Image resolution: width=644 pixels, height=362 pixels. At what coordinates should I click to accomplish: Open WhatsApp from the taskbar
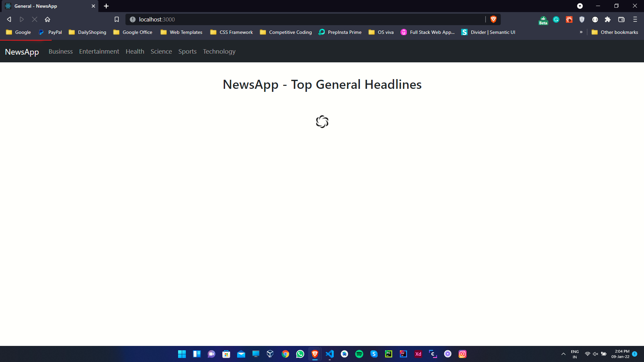point(300,354)
